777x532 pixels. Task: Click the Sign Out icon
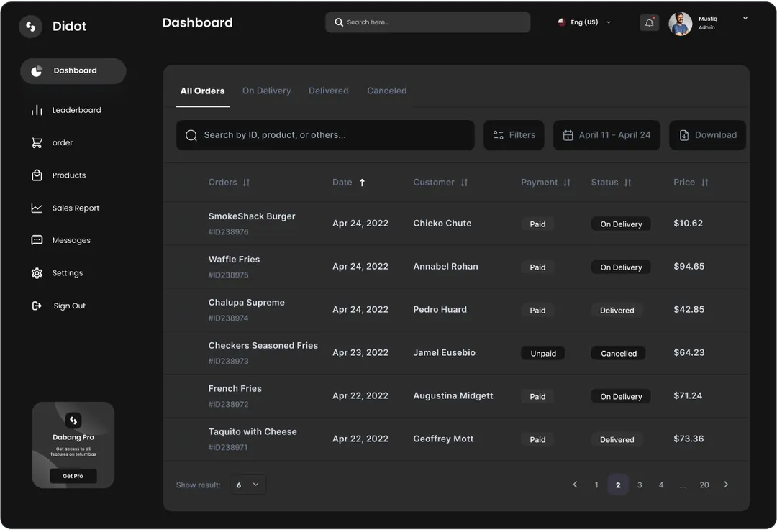click(37, 306)
